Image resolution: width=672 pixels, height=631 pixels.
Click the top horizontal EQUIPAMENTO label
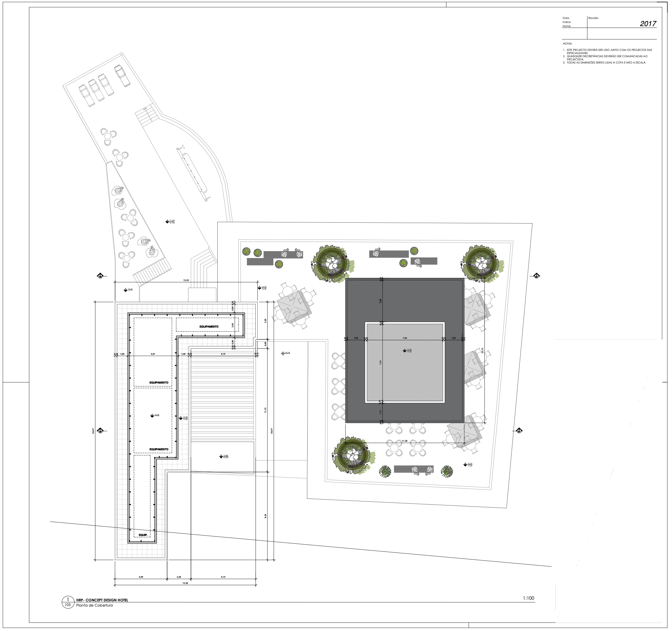[209, 327]
